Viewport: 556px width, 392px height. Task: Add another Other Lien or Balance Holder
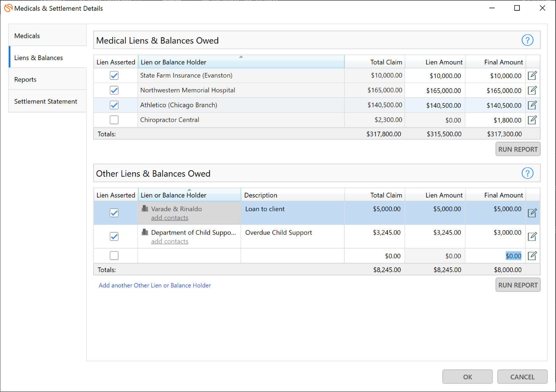155,285
